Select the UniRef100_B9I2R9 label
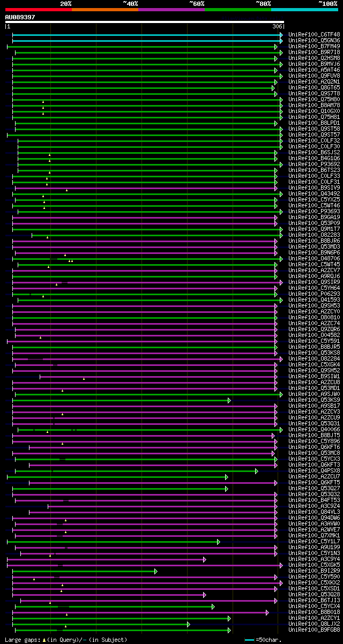 point(314,571)
